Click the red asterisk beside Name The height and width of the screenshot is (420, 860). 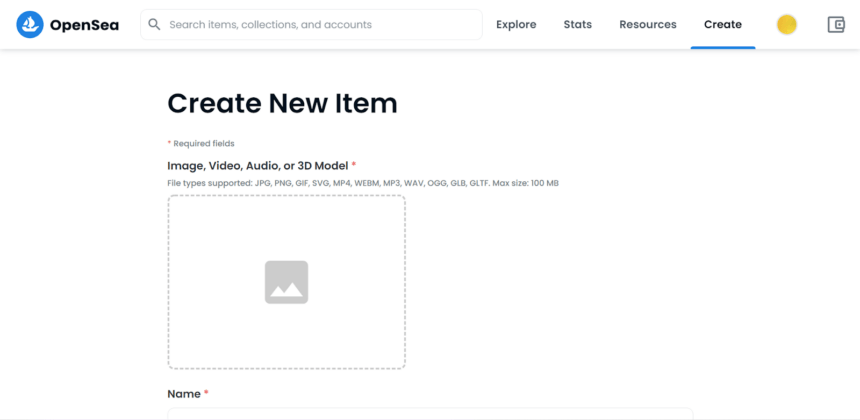(206, 394)
